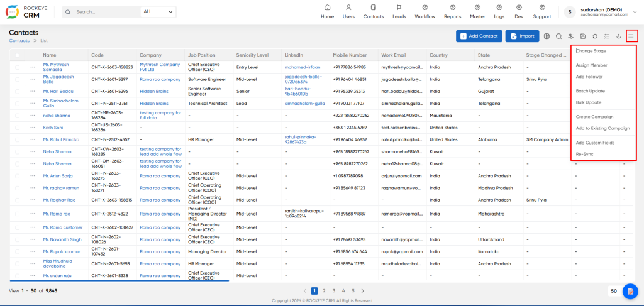644x306 pixels.
Task: Open row actions for Mr. Rama rao
Action: click(x=33, y=214)
